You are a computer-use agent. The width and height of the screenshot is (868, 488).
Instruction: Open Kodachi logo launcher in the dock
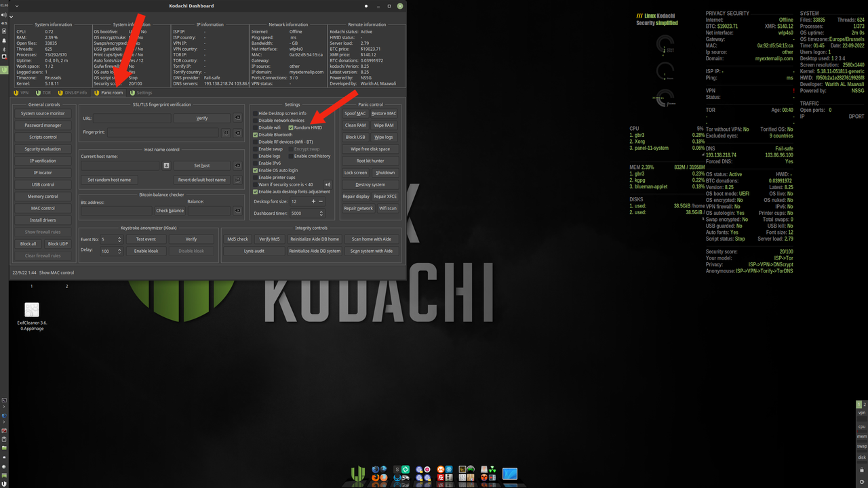[x=359, y=474]
